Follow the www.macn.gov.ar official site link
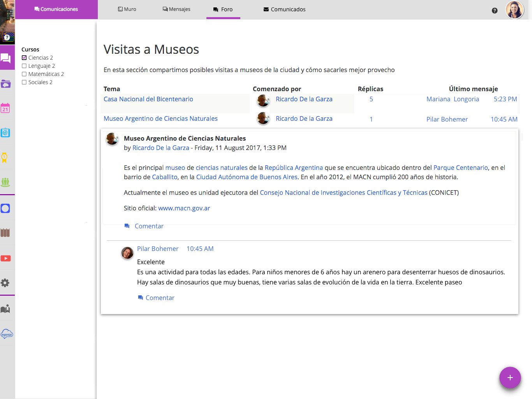This screenshot has height=399, width=532. coord(184,208)
